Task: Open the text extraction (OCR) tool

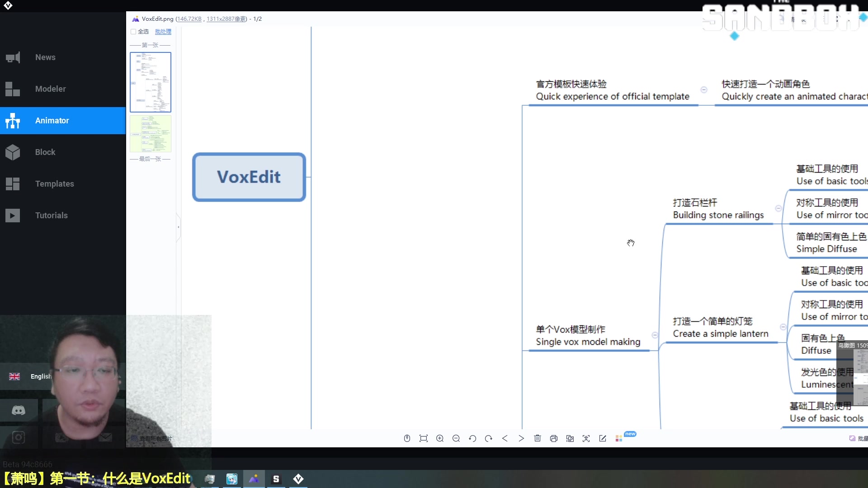Action: click(586, 438)
